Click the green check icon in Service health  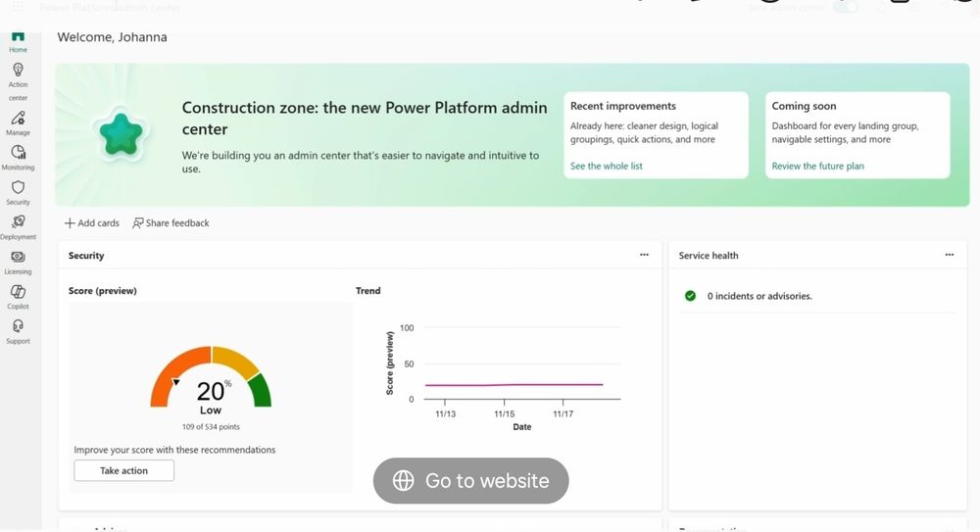(690, 296)
